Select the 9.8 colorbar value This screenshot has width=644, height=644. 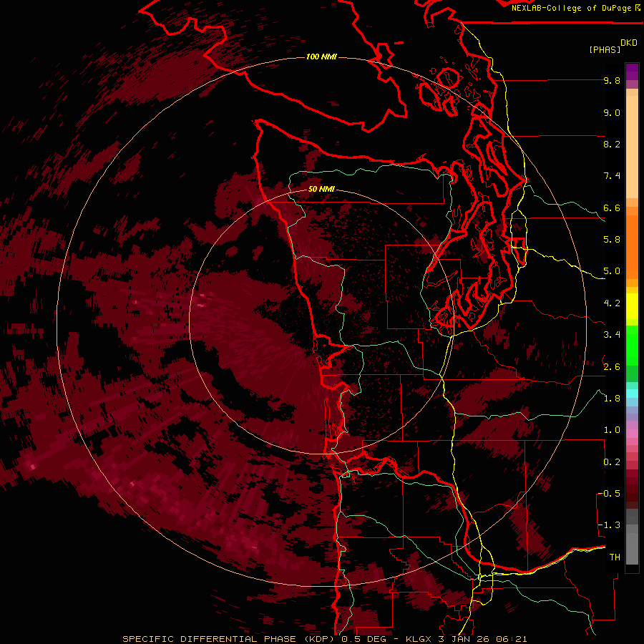point(612,80)
